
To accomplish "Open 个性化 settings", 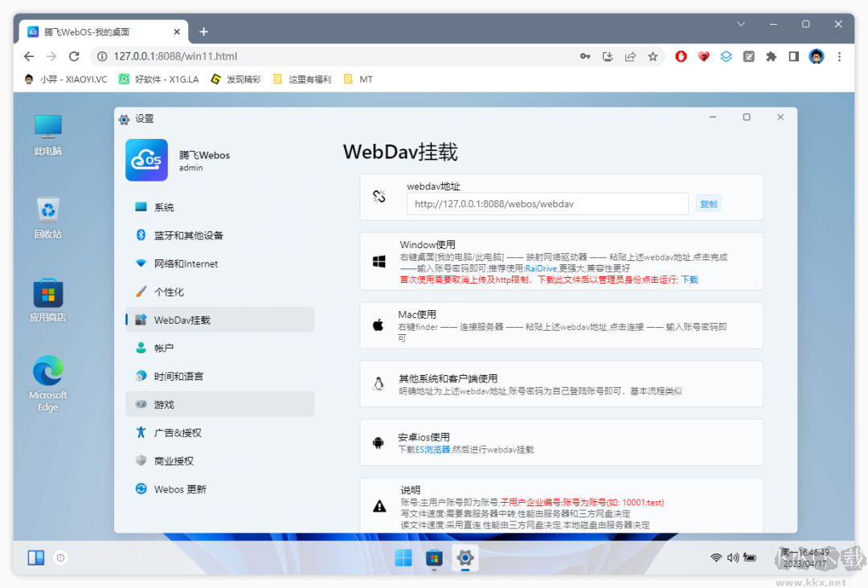I will click(x=219, y=292).
